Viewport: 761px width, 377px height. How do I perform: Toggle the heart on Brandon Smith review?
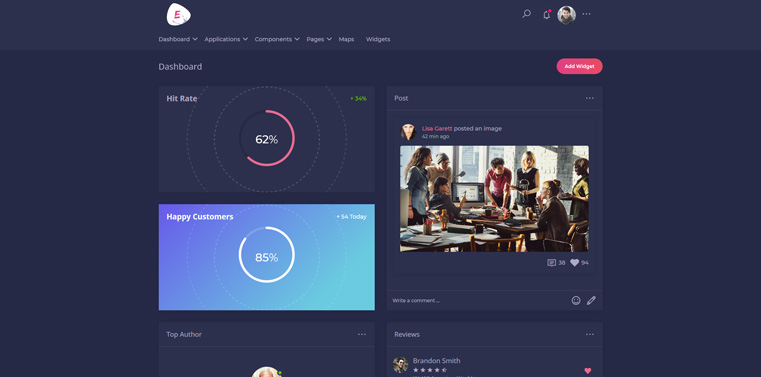pyautogui.click(x=588, y=371)
